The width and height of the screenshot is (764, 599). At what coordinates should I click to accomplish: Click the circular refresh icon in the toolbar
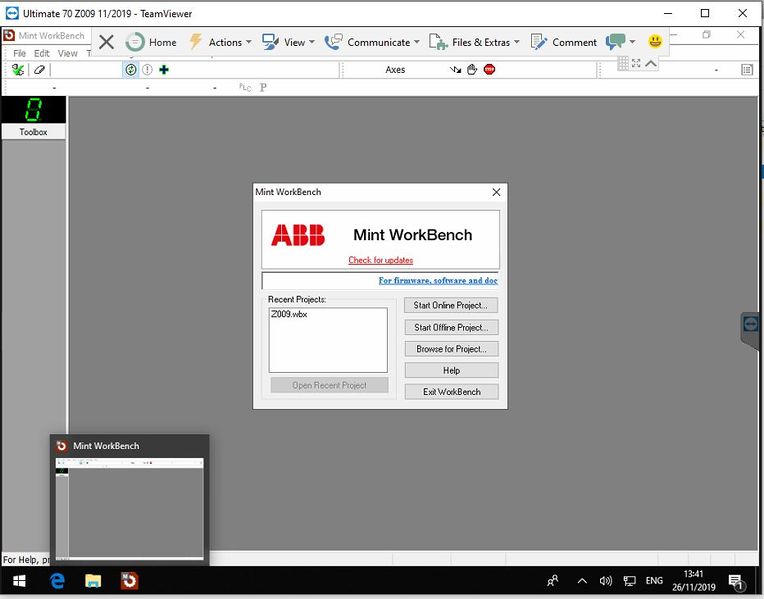click(131, 70)
